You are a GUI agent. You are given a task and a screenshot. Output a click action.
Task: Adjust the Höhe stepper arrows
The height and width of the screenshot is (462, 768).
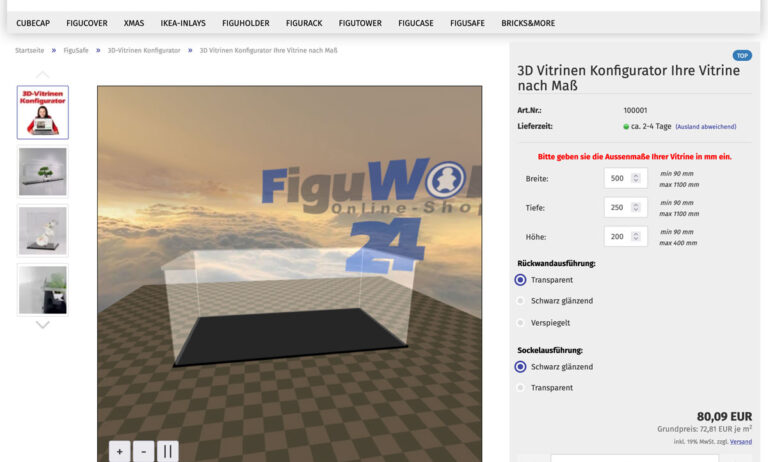tap(638, 237)
